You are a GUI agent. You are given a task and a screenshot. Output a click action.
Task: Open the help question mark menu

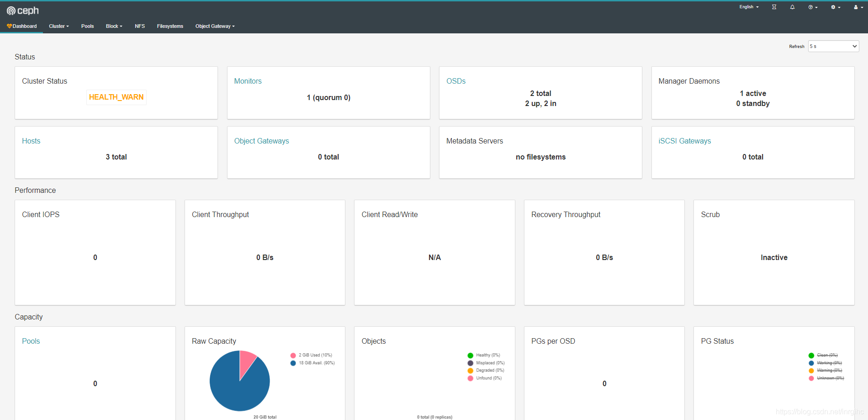tap(812, 7)
